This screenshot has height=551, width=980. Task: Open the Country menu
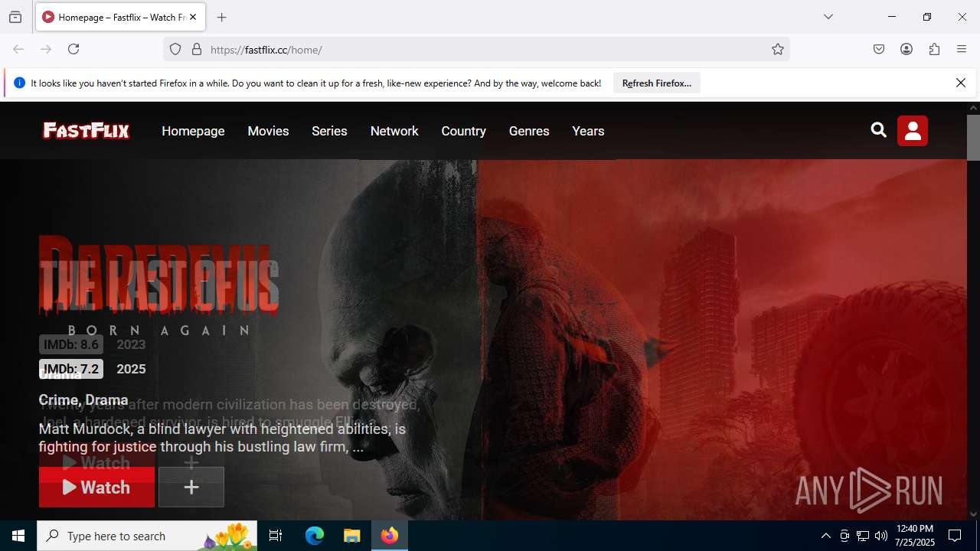click(463, 131)
